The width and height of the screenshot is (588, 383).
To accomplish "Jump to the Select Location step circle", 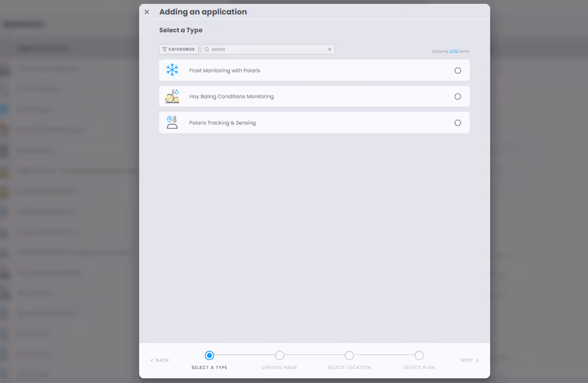I will click(349, 355).
